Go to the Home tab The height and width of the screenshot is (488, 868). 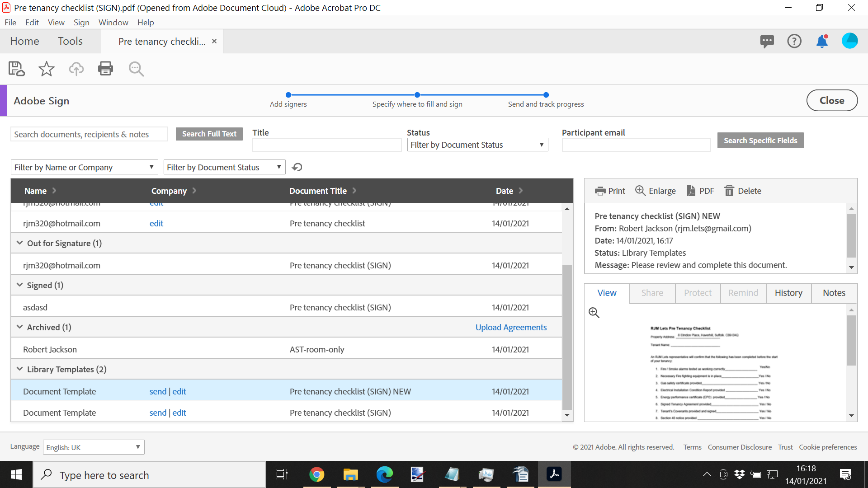(x=24, y=41)
